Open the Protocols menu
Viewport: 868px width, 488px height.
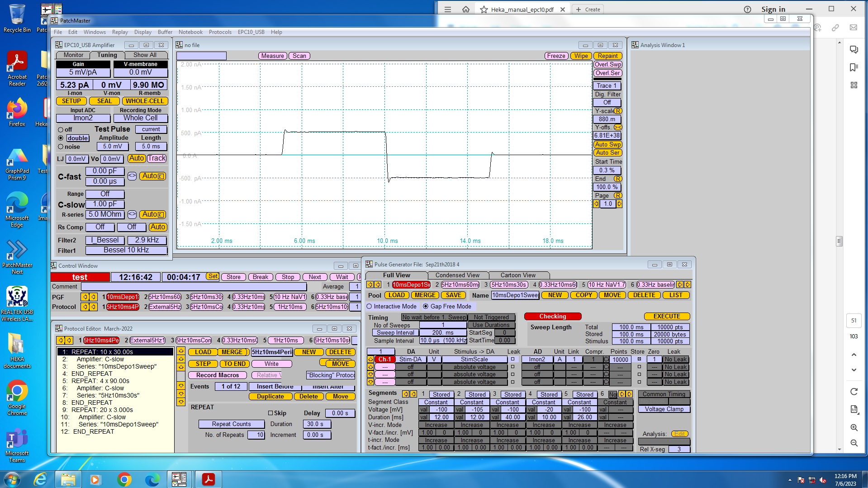coord(220,32)
